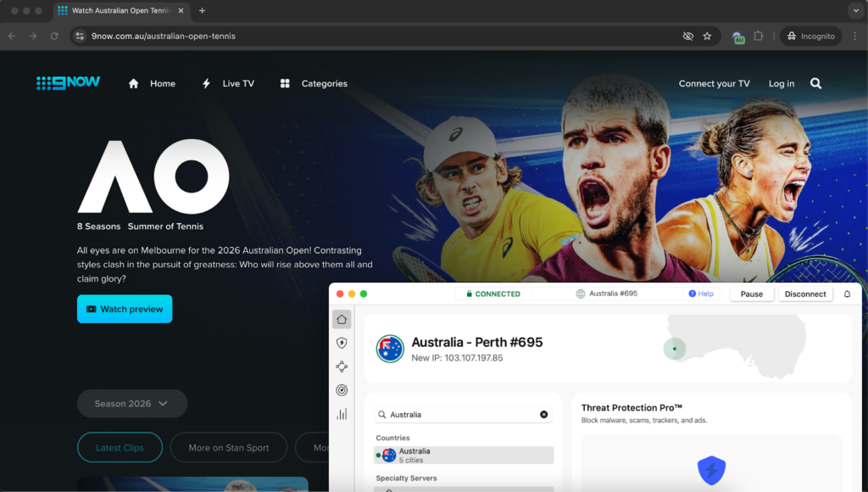Click the Specialty Servers heading
Image resolution: width=868 pixels, height=492 pixels.
pyautogui.click(x=406, y=478)
